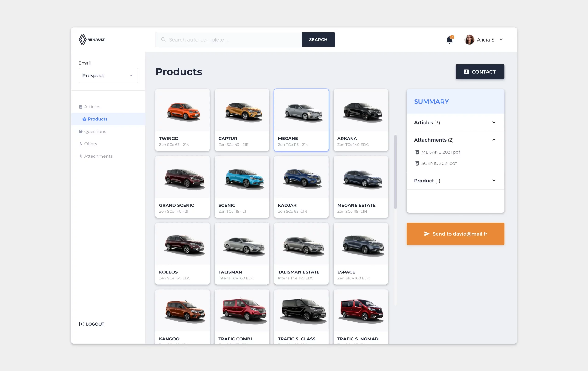Screen dimensions: 588x371
Task: Open the Prospect email dropdown
Action: click(x=108, y=75)
